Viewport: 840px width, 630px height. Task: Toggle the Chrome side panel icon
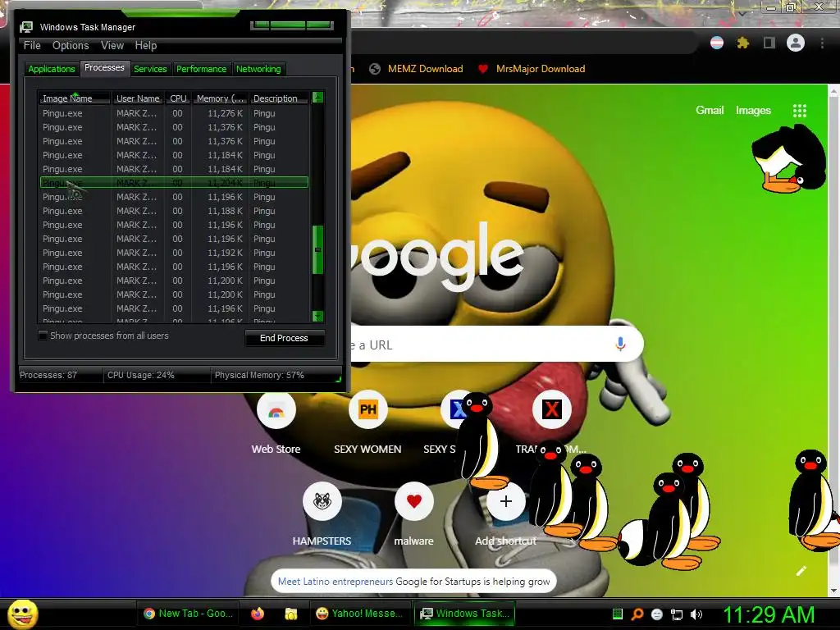(x=769, y=43)
